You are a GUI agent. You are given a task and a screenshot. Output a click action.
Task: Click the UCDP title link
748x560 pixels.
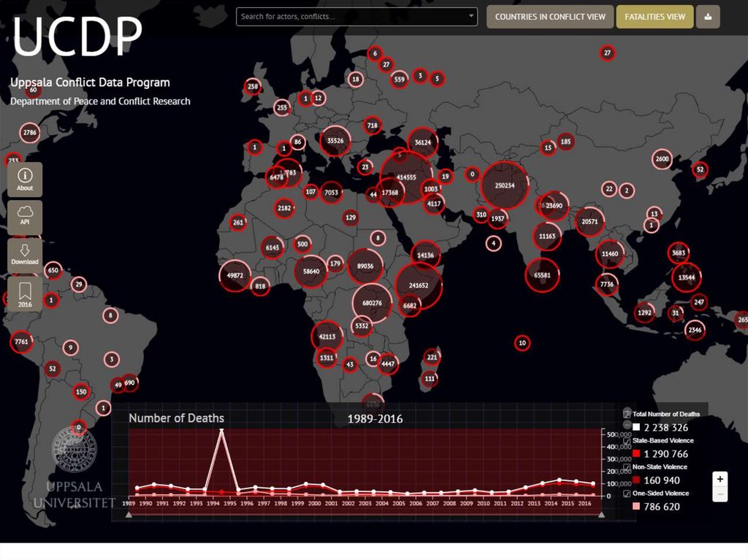pyautogui.click(x=77, y=37)
